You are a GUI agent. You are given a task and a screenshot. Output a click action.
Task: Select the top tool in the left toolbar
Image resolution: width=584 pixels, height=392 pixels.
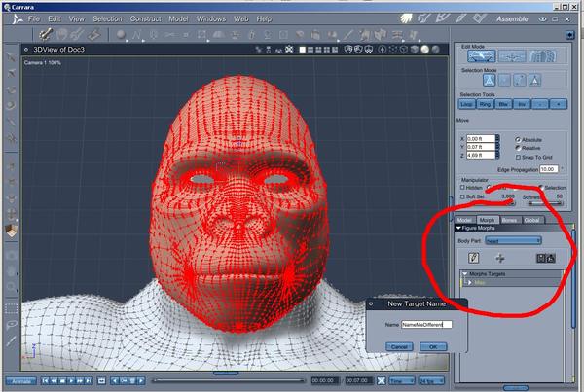11,57
